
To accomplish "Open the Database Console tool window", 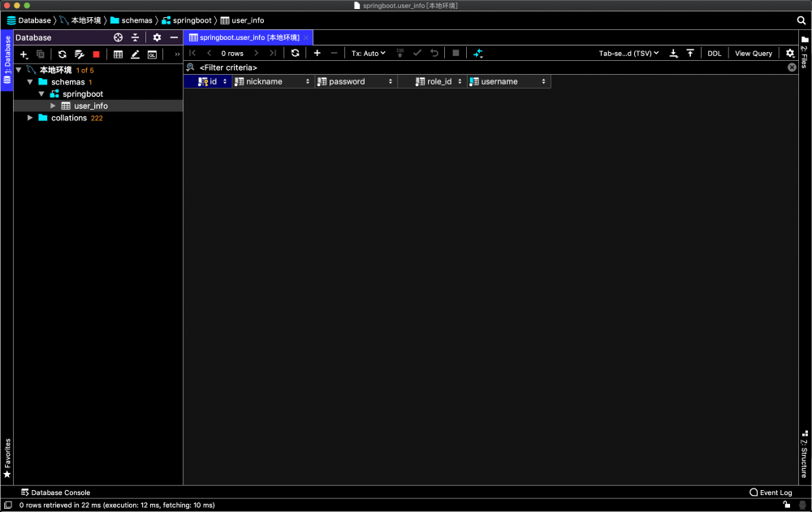I will [x=55, y=492].
